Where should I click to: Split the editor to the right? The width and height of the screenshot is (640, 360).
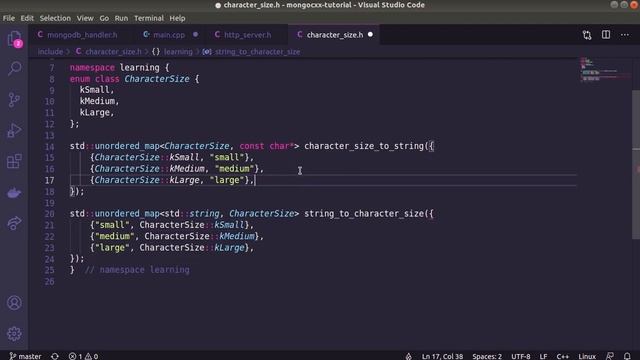(606, 35)
